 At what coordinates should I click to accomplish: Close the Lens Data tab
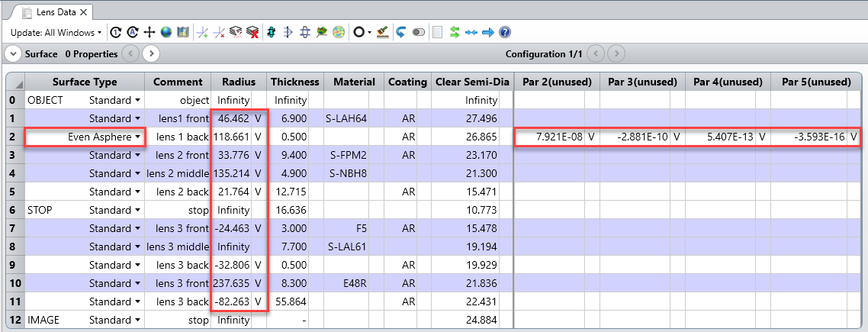click(84, 11)
